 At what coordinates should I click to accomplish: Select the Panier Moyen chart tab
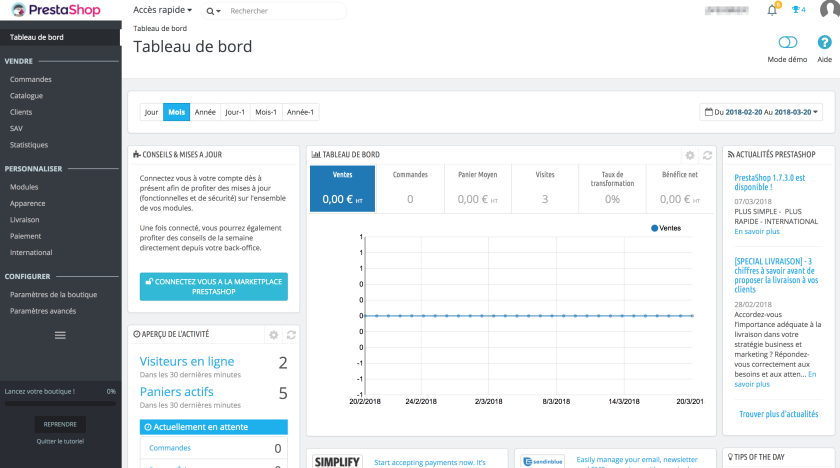coord(477,187)
